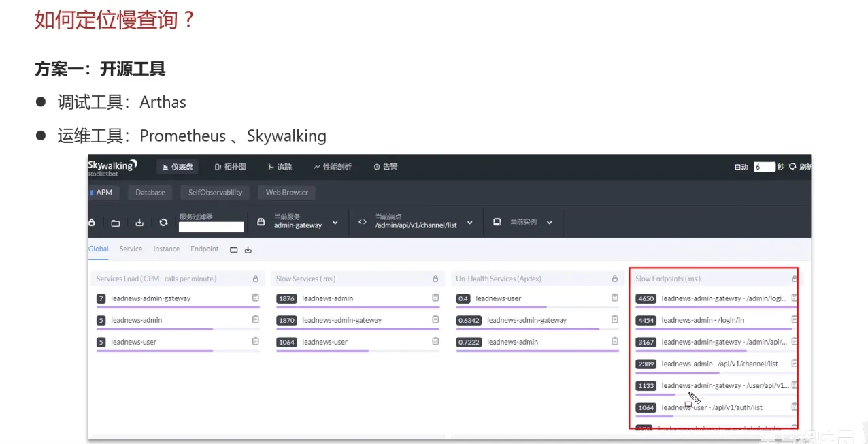Viewport: 868px width, 444px height.
Task: Toggle the 自动 auto-refresh option
Action: (741, 167)
